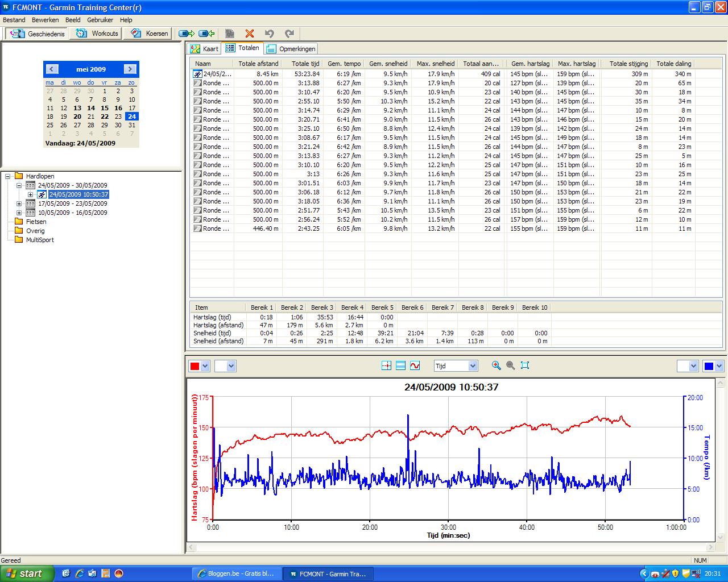The height and width of the screenshot is (582, 728).
Task: Select the Totalen tab
Action: (x=242, y=48)
